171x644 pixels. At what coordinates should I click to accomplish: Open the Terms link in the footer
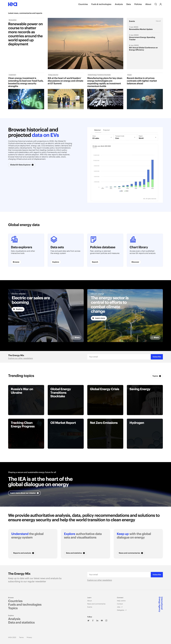[x=21, y=637]
